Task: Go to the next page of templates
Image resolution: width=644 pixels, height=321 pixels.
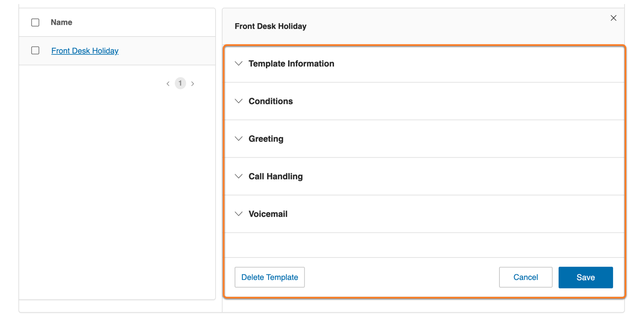Action: click(193, 84)
